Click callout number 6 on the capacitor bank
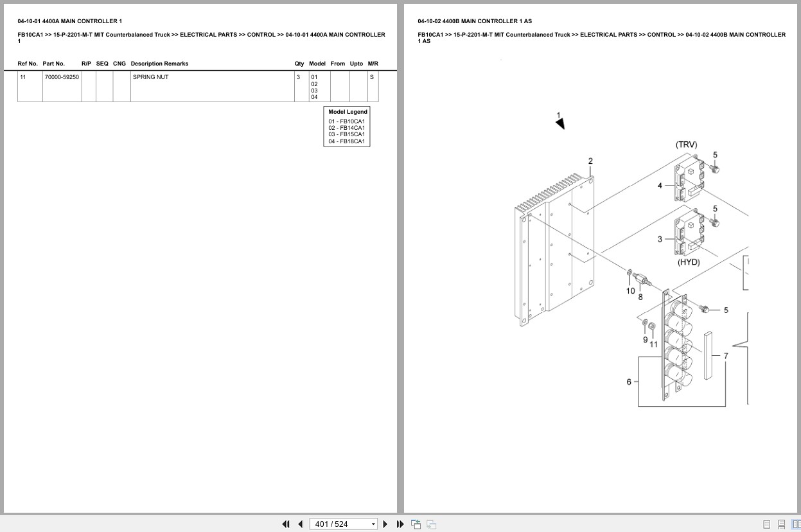Viewport: 801px width, 532px height. (x=629, y=382)
